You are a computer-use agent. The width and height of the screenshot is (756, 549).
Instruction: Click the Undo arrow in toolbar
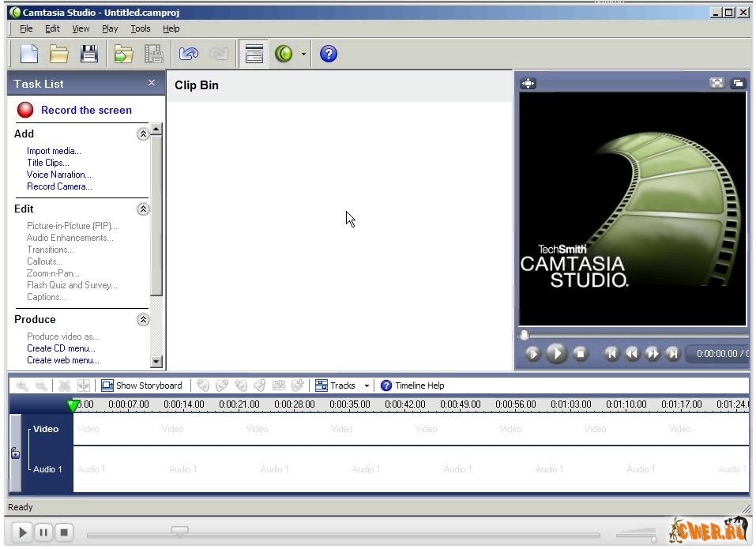tap(188, 54)
